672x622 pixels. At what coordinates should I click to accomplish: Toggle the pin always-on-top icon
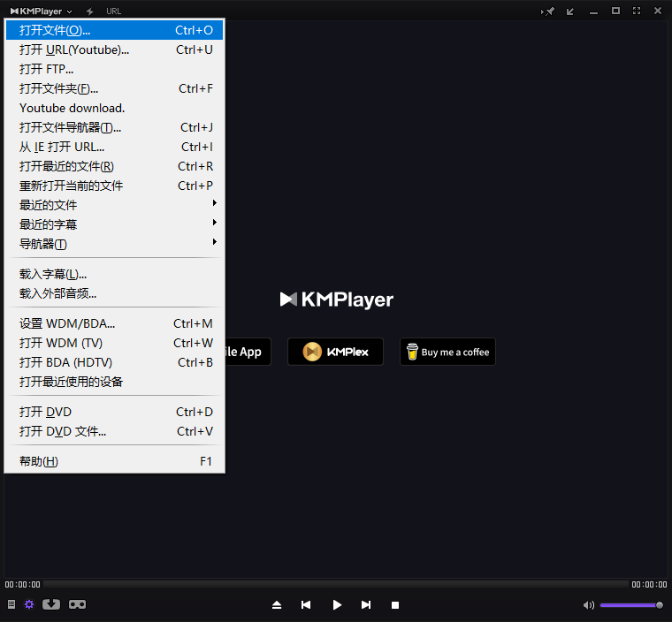pyautogui.click(x=547, y=11)
